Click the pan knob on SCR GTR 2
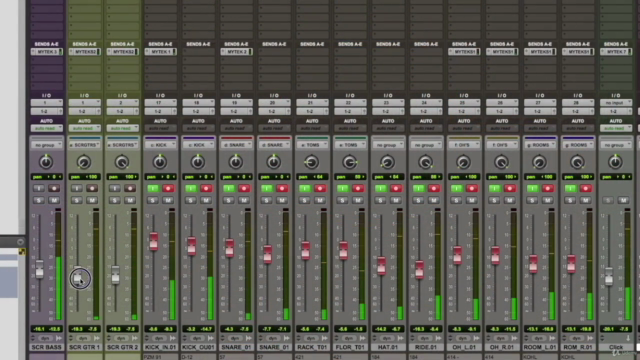 (122, 162)
